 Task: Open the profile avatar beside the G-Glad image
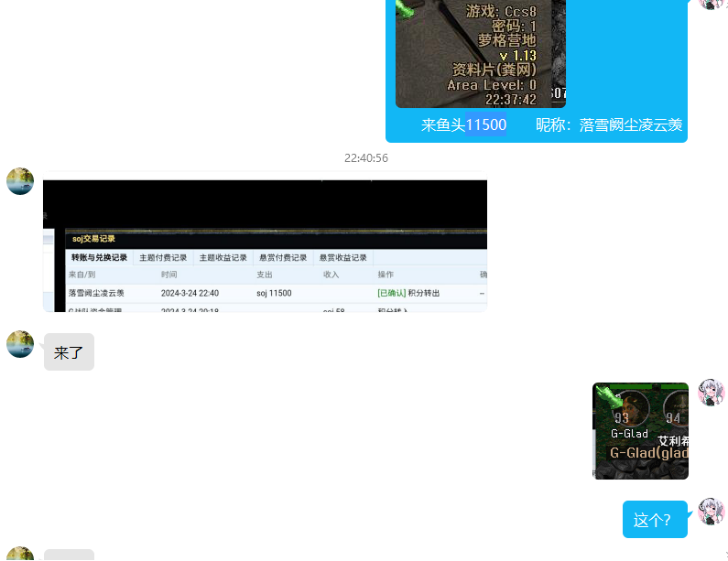pyautogui.click(x=712, y=393)
